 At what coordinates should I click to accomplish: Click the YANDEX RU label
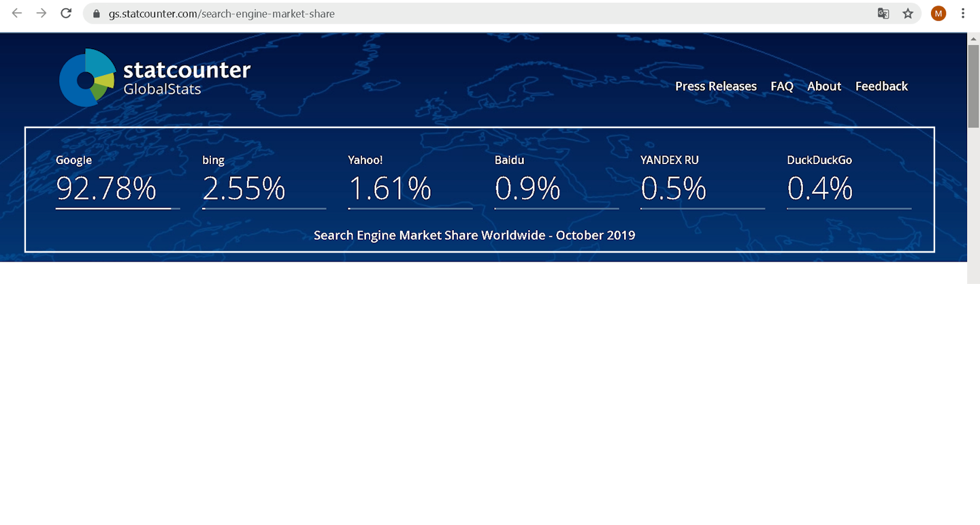[x=670, y=160]
